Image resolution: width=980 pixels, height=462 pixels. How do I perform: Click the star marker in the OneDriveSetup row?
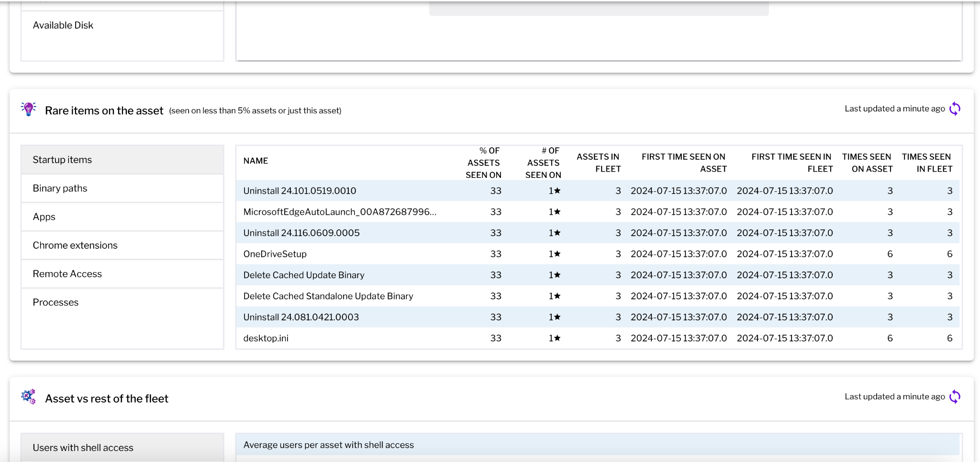pos(557,253)
